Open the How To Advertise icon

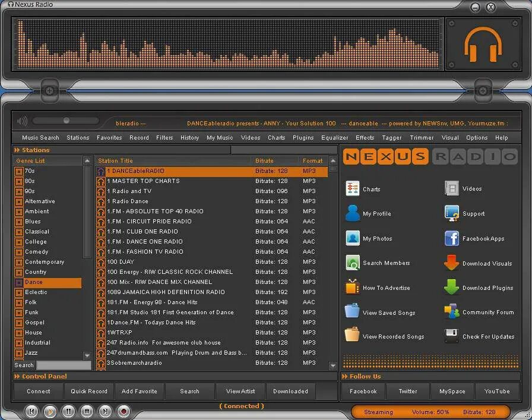click(x=352, y=287)
